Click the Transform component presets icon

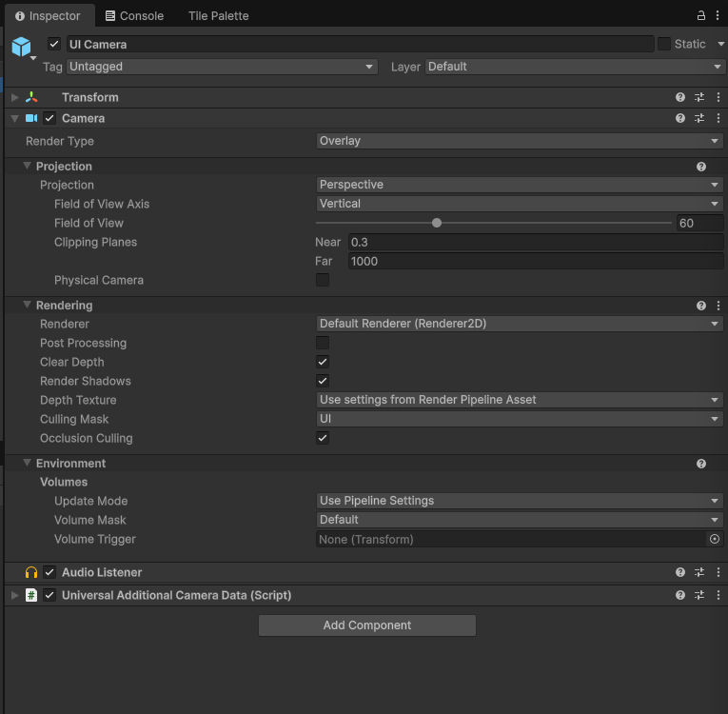[x=699, y=98]
